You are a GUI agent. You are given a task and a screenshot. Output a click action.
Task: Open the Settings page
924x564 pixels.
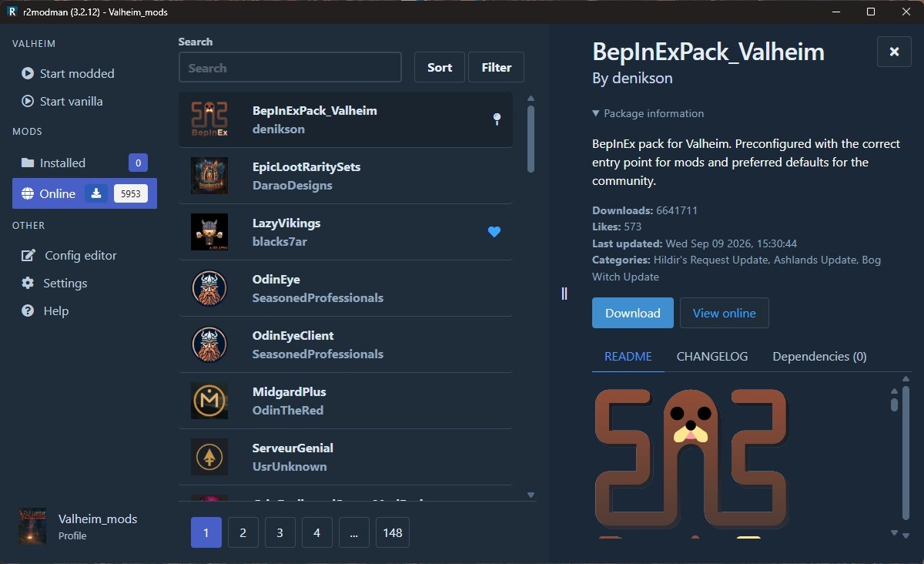(85, 283)
